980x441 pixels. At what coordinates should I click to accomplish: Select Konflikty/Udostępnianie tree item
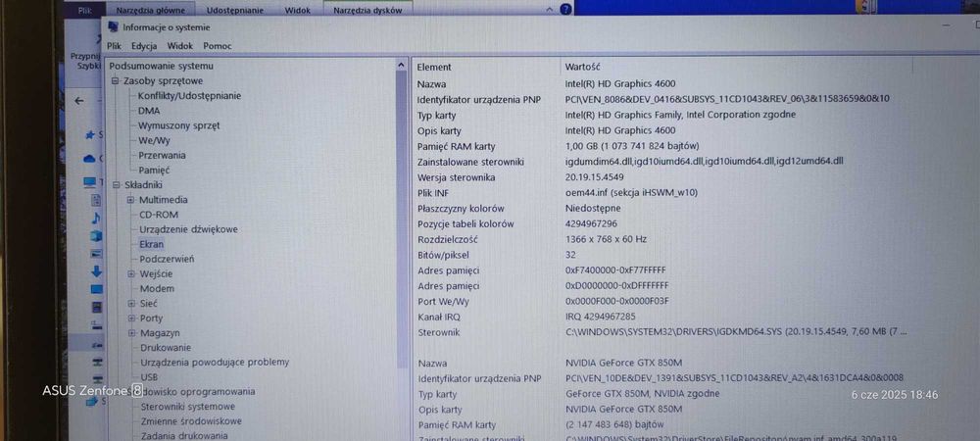pyautogui.click(x=189, y=96)
